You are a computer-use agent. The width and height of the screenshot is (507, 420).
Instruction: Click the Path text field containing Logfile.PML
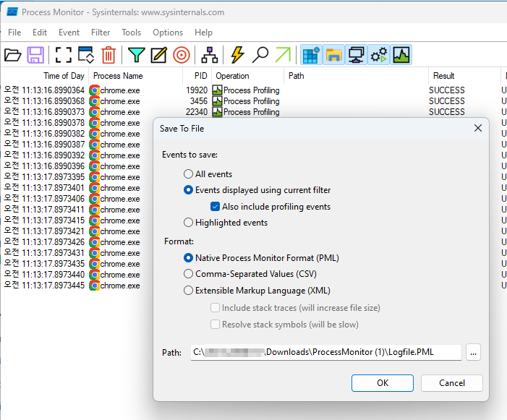pyautogui.click(x=326, y=352)
